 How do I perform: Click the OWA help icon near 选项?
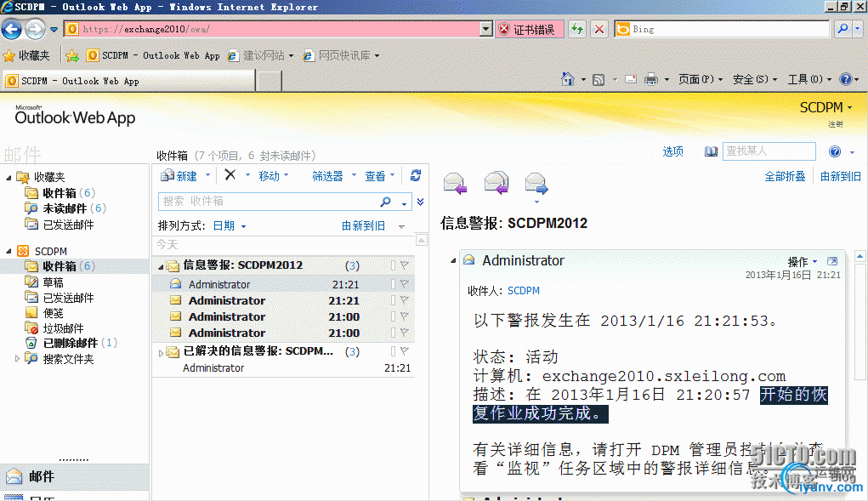835,151
